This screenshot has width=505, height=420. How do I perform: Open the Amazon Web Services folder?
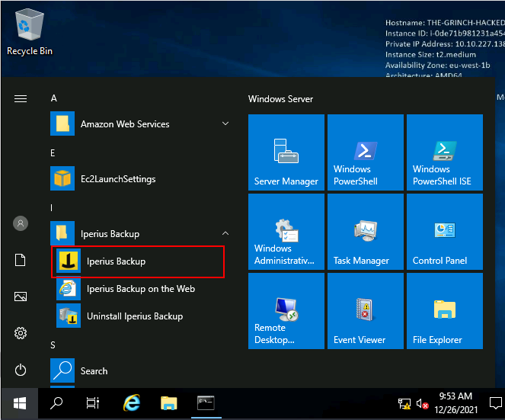[x=140, y=123]
